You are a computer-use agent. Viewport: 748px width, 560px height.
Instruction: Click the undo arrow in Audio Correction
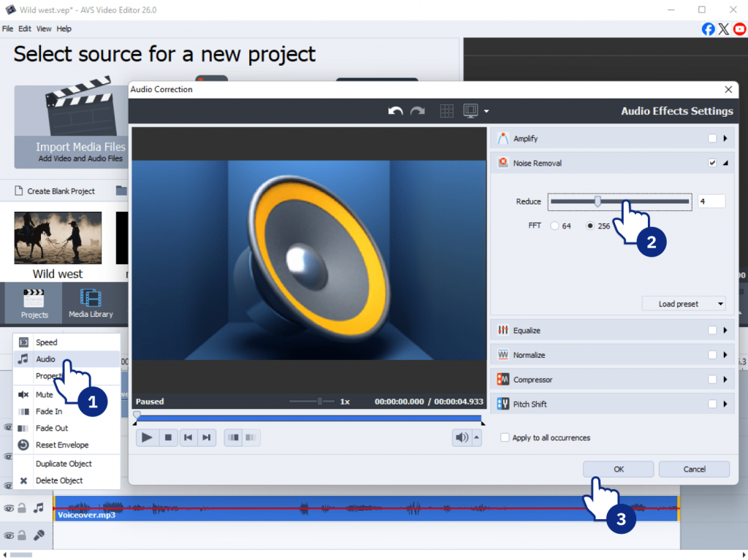click(395, 111)
